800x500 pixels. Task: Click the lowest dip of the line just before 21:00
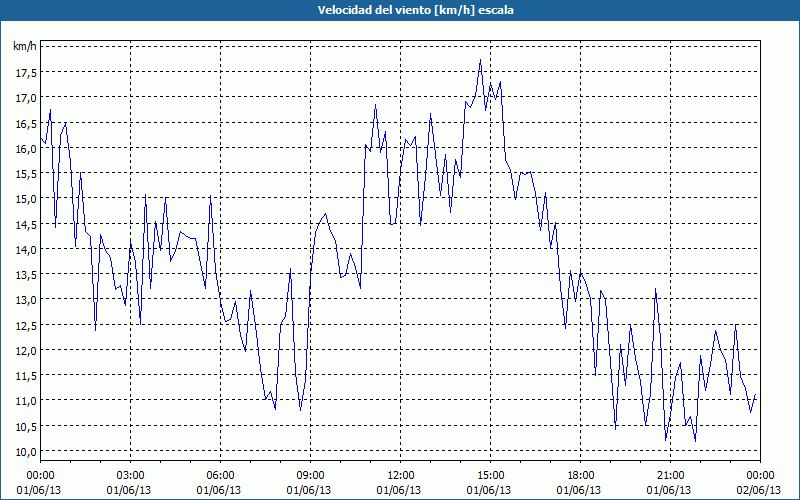tap(666, 440)
